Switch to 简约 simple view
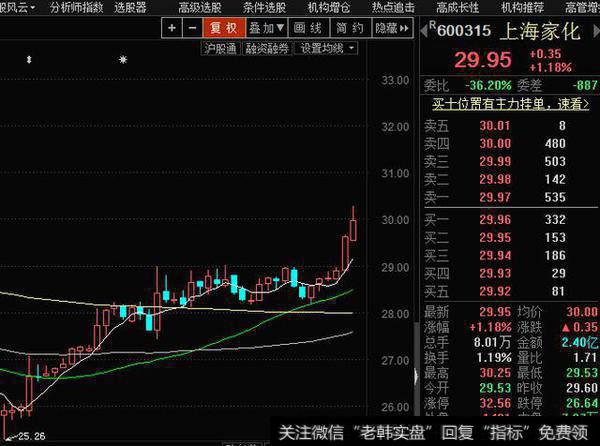This screenshot has height=446, width=600. [350, 28]
